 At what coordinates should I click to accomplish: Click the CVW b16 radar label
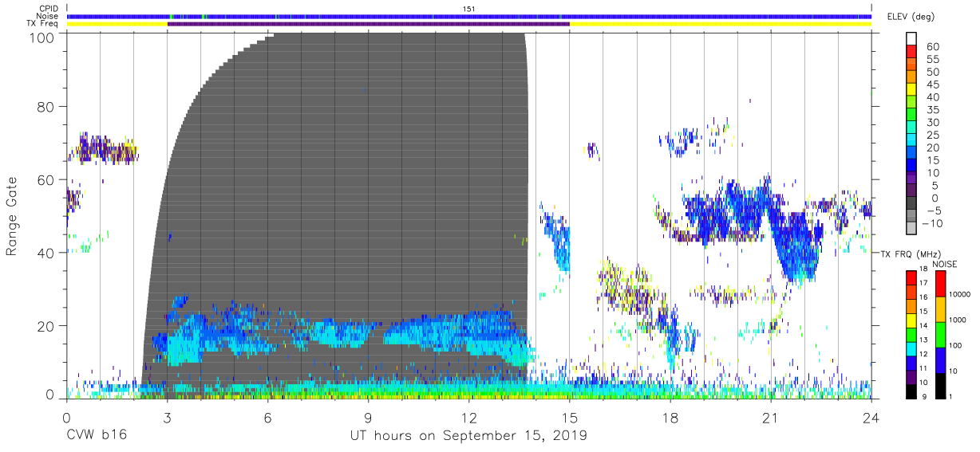click(97, 436)
